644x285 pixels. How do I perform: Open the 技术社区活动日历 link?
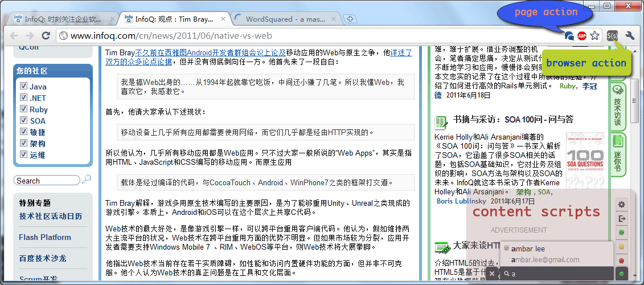(x=51, y=216)
